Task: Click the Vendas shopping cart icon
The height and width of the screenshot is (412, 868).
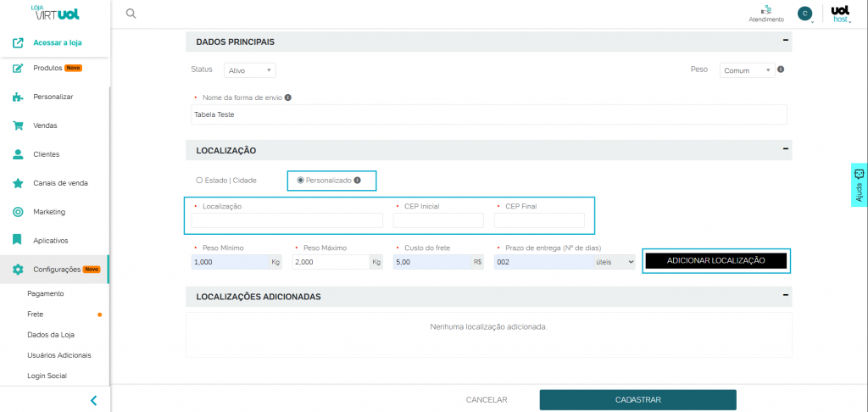Action: pyautogui.click(x=18, y=125)
